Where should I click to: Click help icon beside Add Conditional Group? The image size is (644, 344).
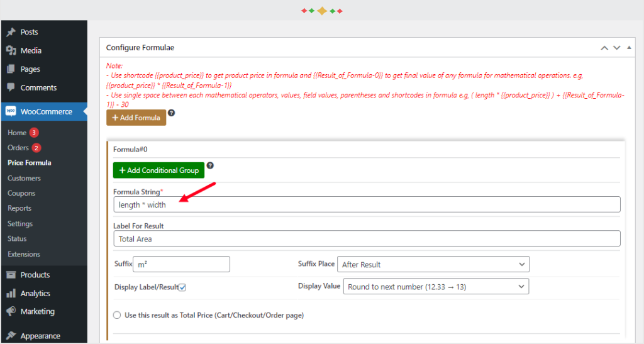(210, 165)
